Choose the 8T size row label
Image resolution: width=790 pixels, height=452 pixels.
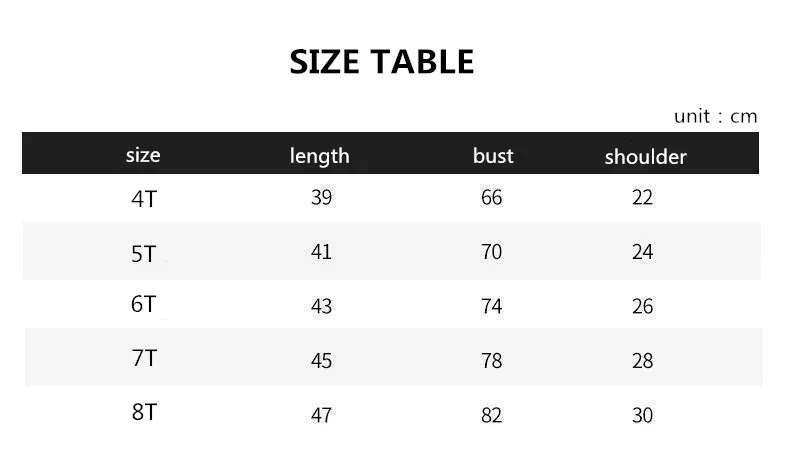[x=144, y=411]
